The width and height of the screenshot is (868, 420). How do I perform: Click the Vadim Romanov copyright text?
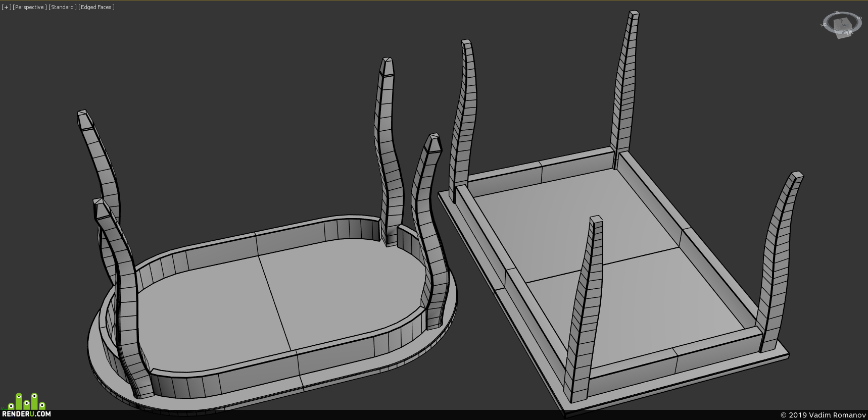pos(823,415)
